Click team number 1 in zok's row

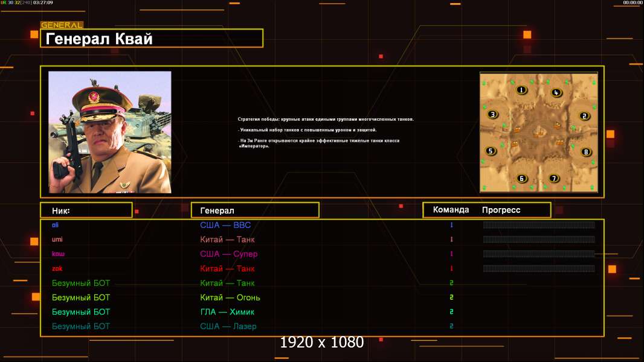pyautogui.click(x=451, y=268)
